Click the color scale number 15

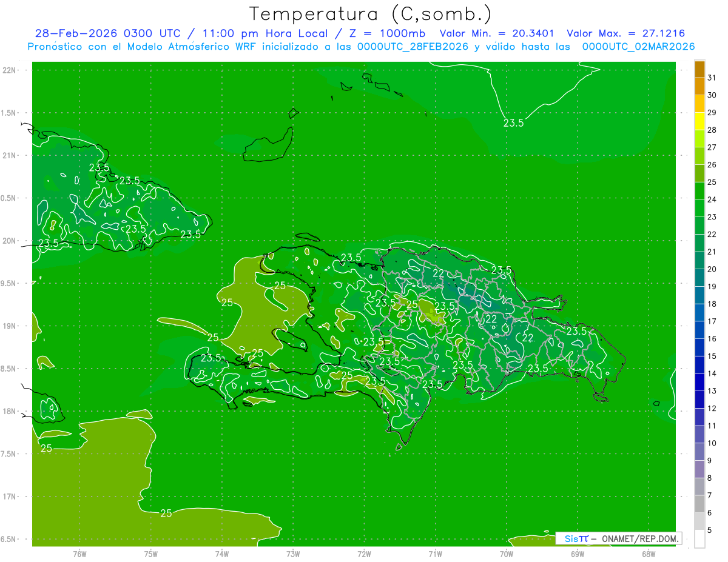point(712,356)
